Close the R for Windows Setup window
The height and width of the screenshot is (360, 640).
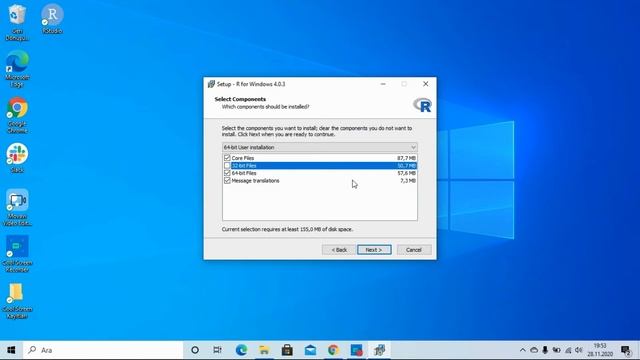[x=425, y=84]
